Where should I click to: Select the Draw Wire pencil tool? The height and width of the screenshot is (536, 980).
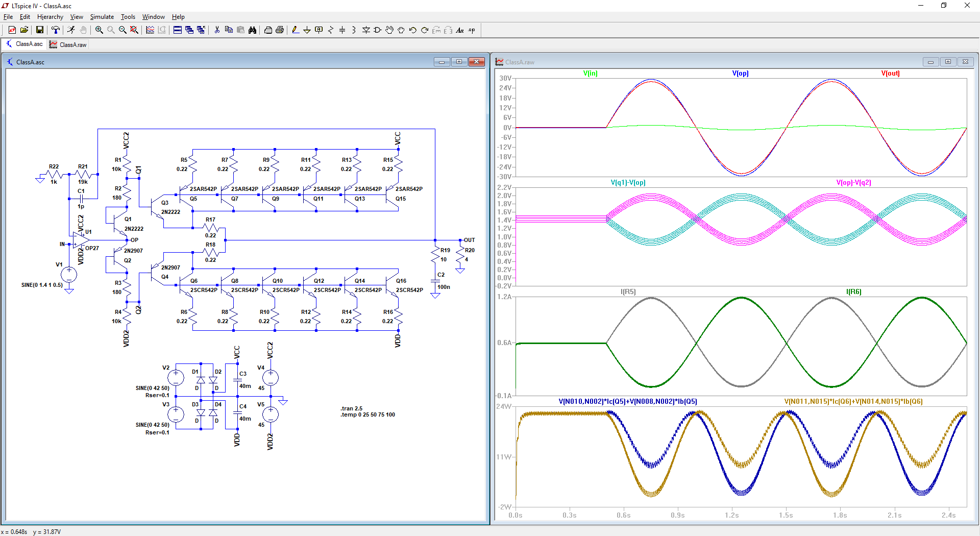(x=296, y=30)
